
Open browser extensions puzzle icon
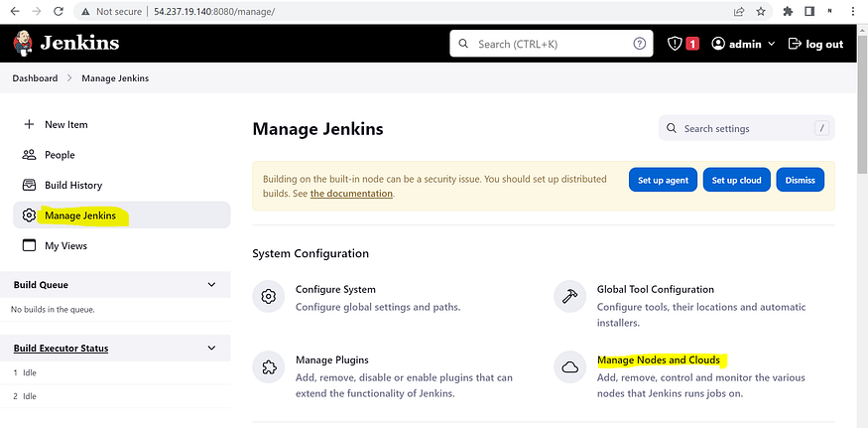(x=788, y=11)
